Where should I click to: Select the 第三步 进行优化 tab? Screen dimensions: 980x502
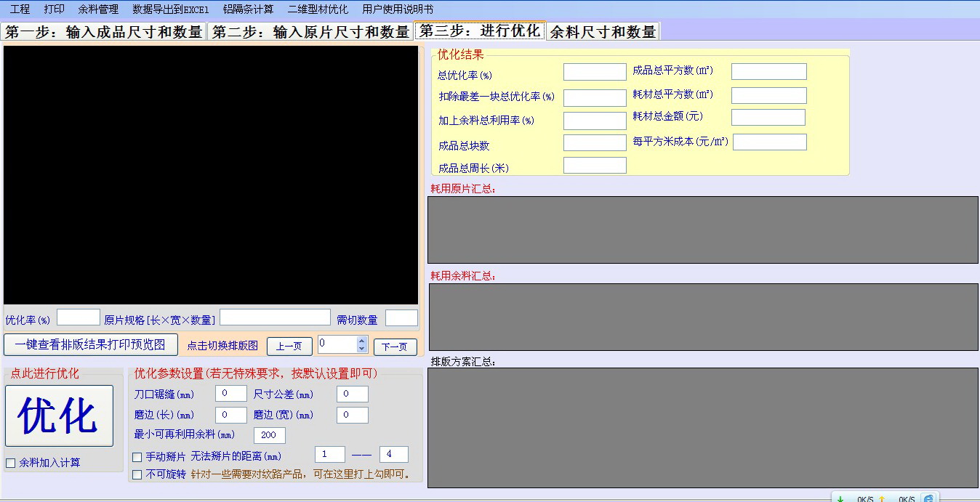click(480, 31)
